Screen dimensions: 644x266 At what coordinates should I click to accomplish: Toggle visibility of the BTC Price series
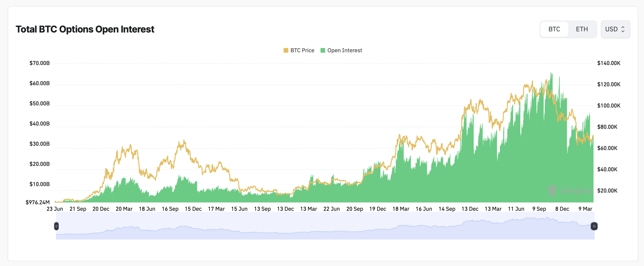pyautogui.click(x=299, y=50)
